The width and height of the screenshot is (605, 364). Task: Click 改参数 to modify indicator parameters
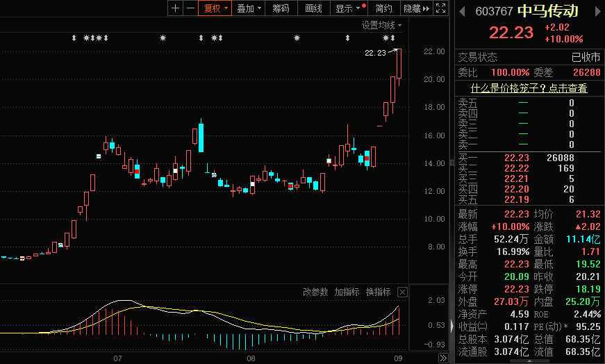315,292
